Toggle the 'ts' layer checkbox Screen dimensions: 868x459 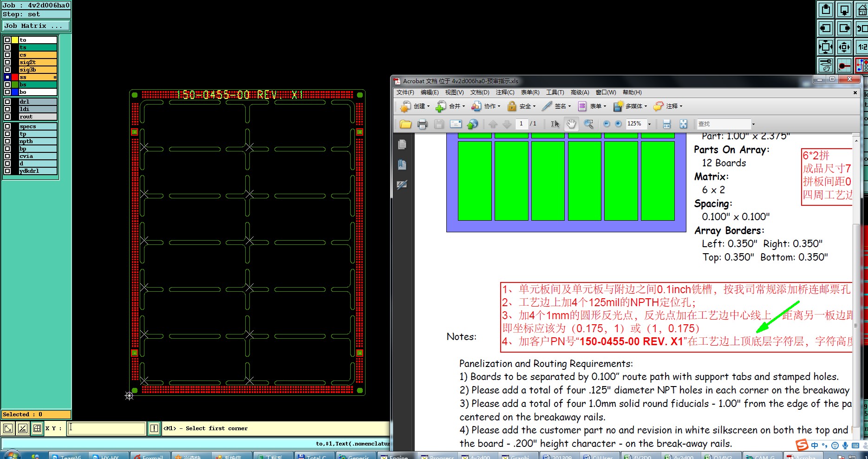pos(7,47)
